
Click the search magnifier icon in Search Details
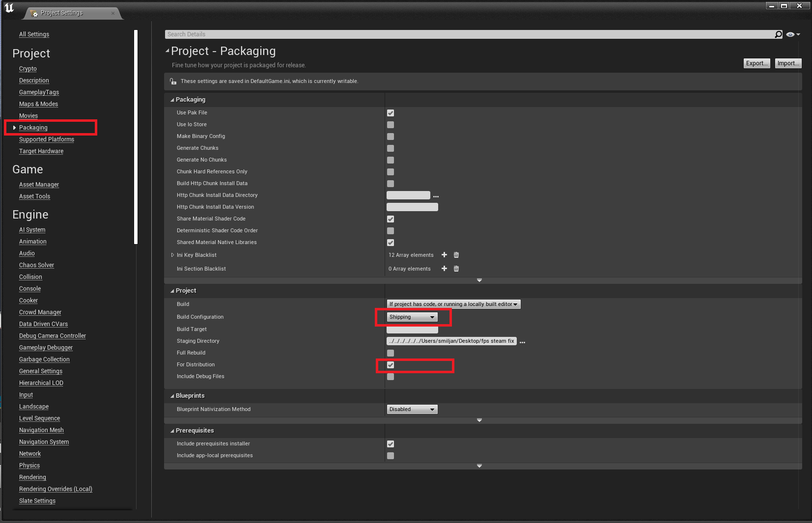778,34
